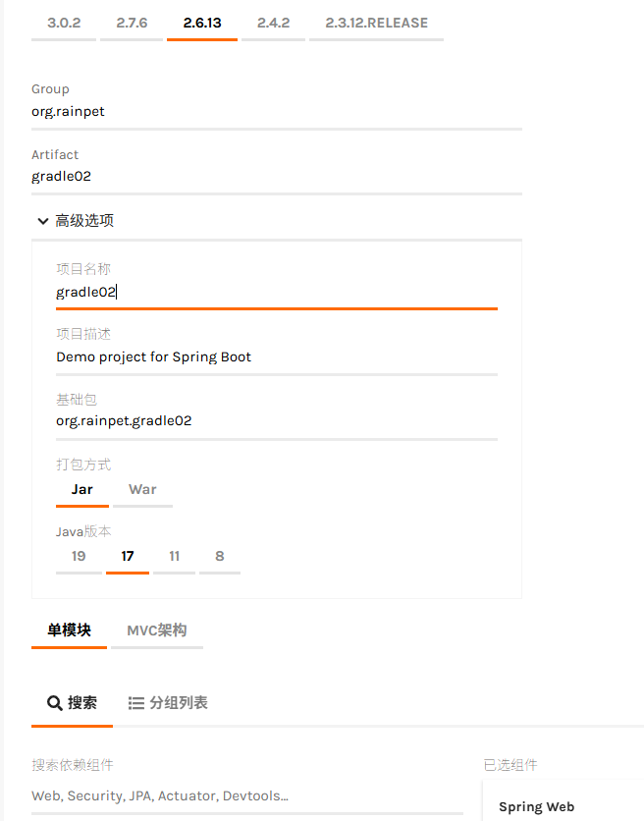This screenshot has width=644, height=821.
Task: Select the Spring Web component under 已选组件
Action: click(536, 806)
